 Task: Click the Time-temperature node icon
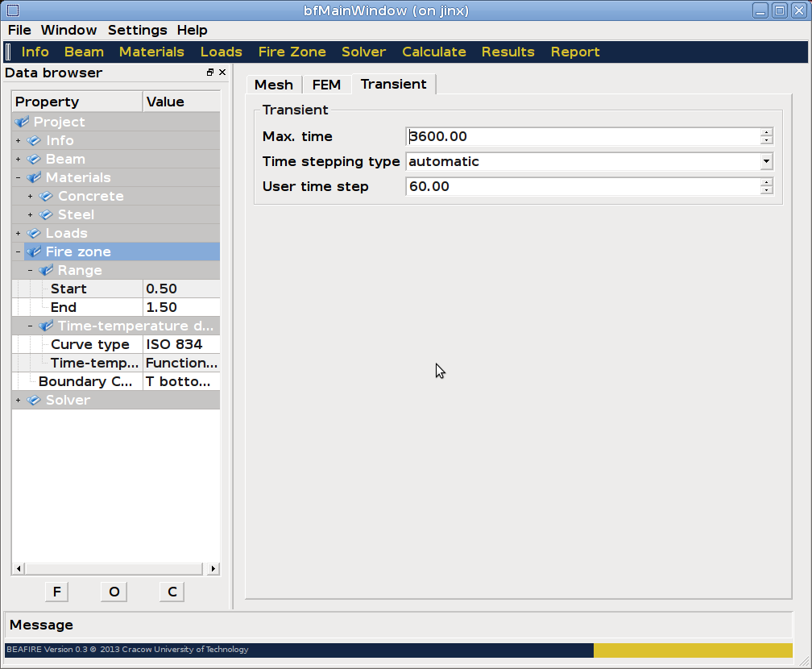click(x=46, y=326)
